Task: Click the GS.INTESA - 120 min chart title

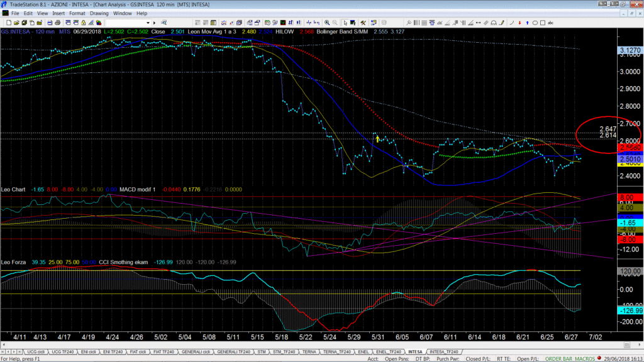Action: point(28,31)
